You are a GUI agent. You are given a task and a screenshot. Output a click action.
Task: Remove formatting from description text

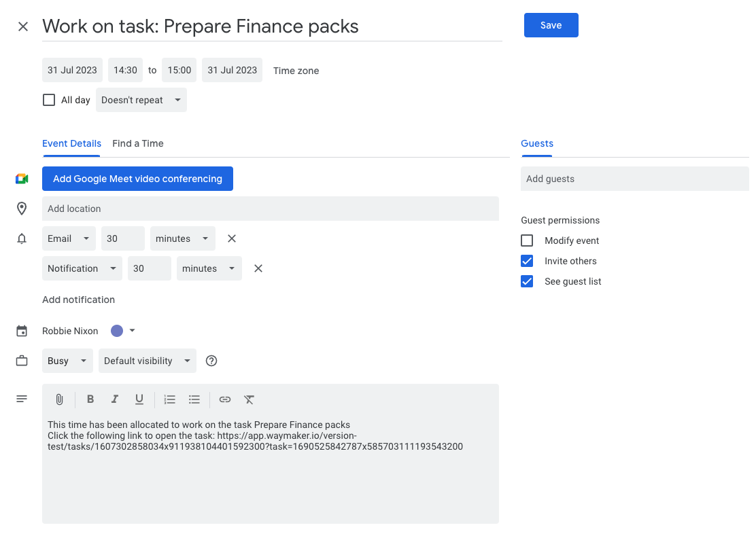[249, 399]
